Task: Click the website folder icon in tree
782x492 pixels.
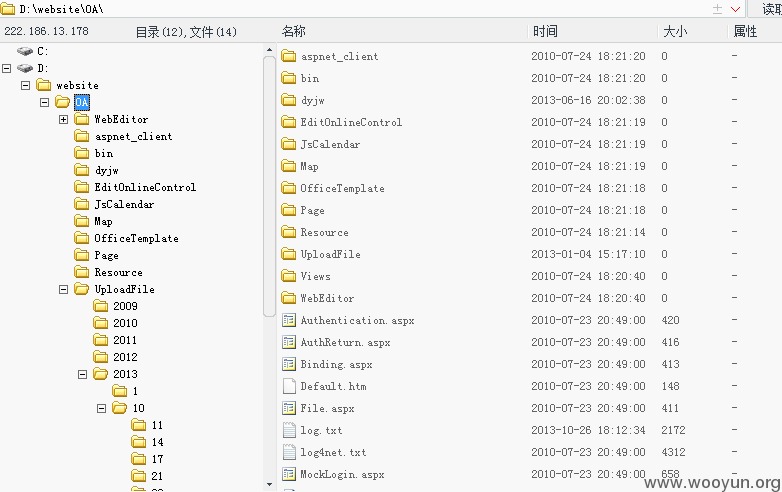Action: tap(44, 85)
